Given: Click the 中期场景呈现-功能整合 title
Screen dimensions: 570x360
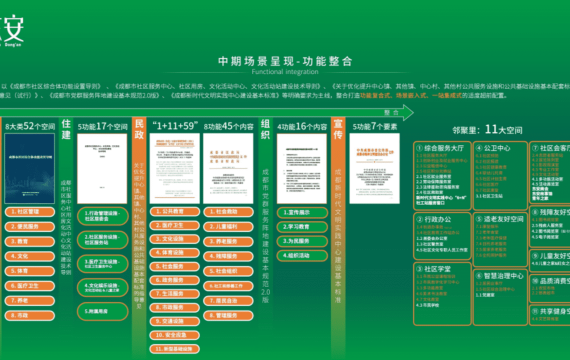Looking at the screenshot, I should pos(285,61).
